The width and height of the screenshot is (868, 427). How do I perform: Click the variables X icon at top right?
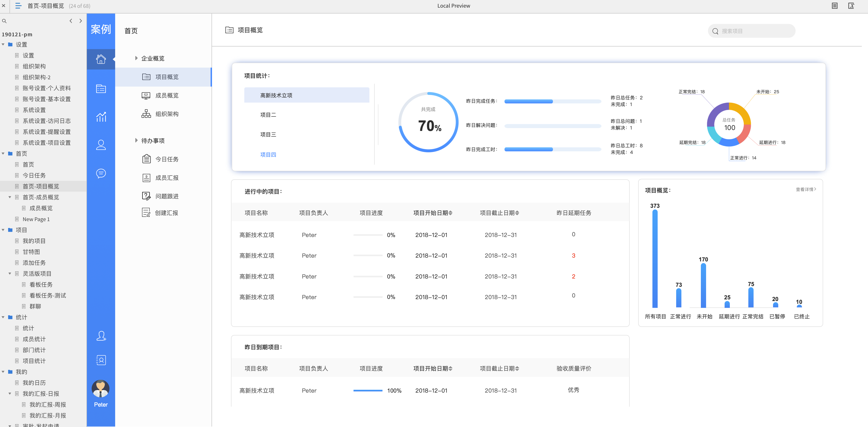click(x=851, y=6)
